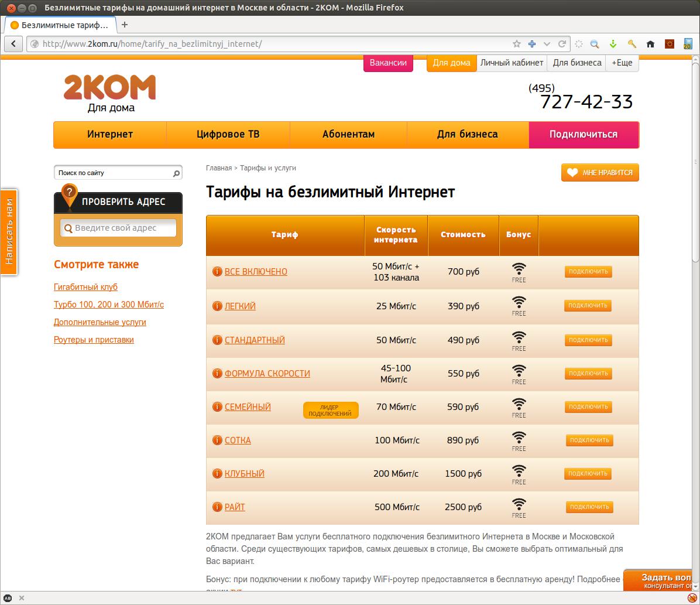Open the Дополнительные услуги link
The width and height of the screenshot is (700, 605).
point(99,322)
